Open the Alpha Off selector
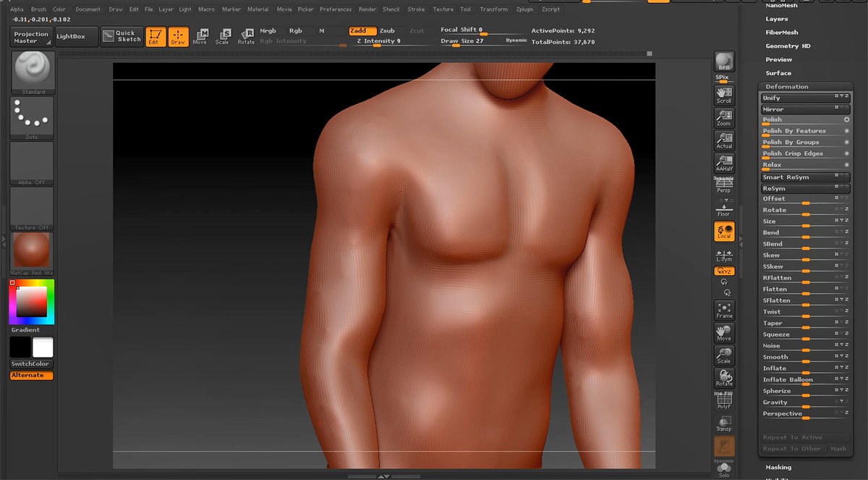The width and height of the screenshot is (868, 480). 32,163
